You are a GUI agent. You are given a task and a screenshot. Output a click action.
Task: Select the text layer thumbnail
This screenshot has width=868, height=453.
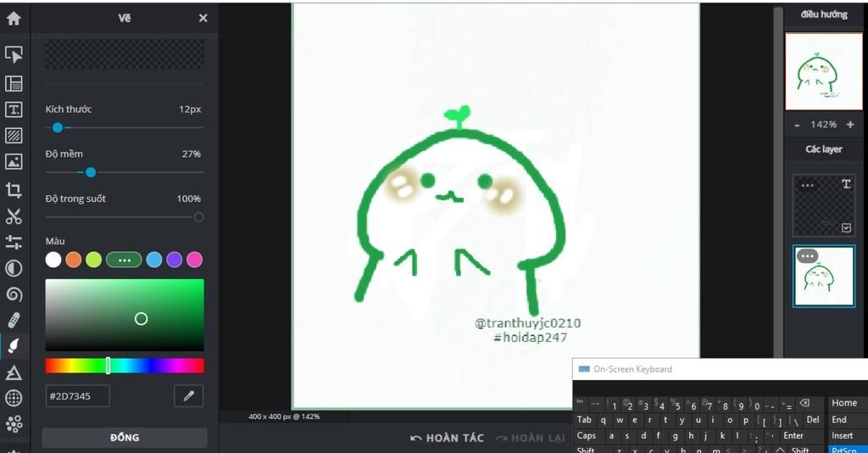(824, 206)
